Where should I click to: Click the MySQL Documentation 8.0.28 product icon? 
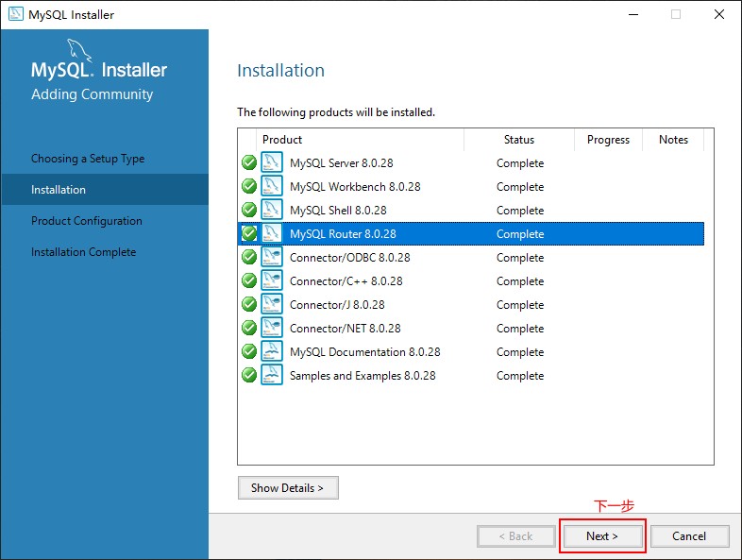coord(272,351)
